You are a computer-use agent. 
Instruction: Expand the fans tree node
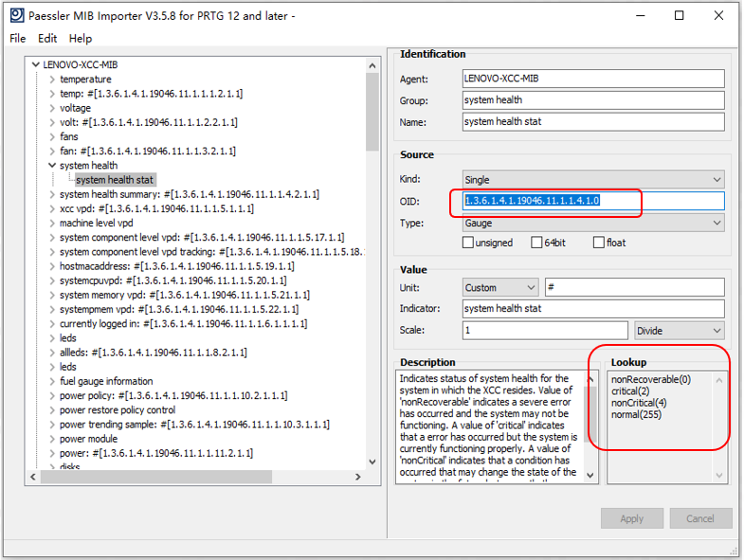[52, 136]
